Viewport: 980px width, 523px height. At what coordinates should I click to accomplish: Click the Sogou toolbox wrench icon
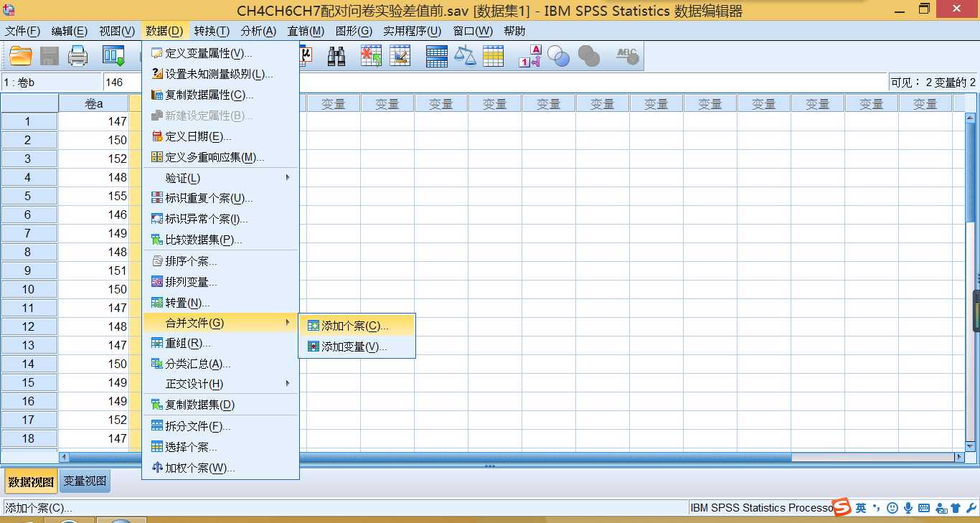point(971,508)
